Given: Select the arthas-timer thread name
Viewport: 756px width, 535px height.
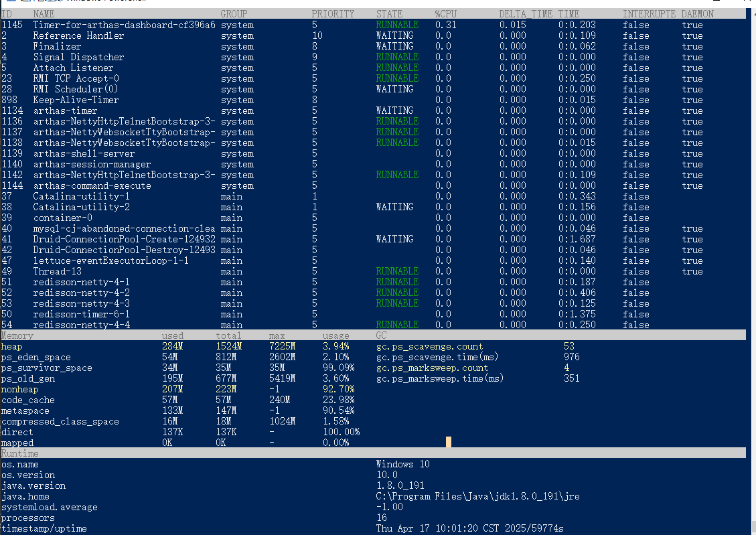Looking at the screenshot, I should pyautogui.click(x=65, y=110).
